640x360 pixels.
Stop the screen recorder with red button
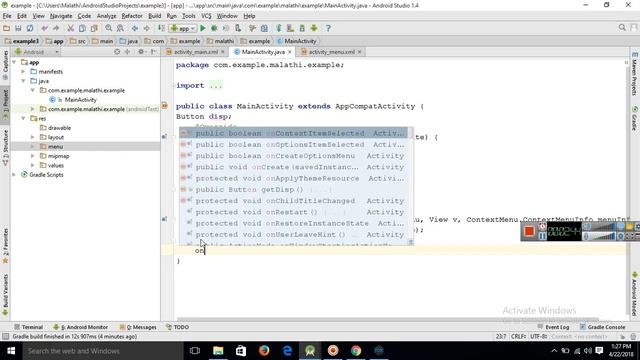point(529,231)
